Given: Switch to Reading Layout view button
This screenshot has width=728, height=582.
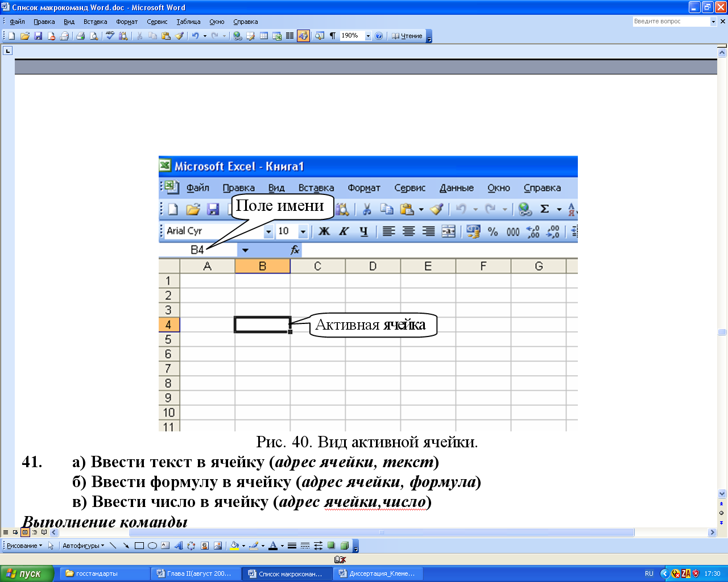Looking at the screenshot, I should coord(44,533).
